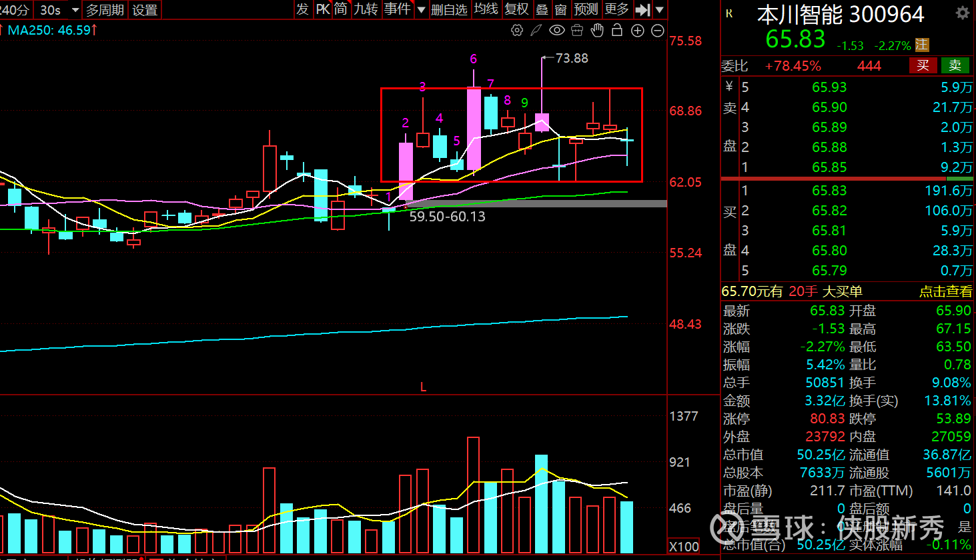This screenshot has height=560, width=976.
Task: Expand the 30s period dropdown arrow
Action: tap(74, 10)
